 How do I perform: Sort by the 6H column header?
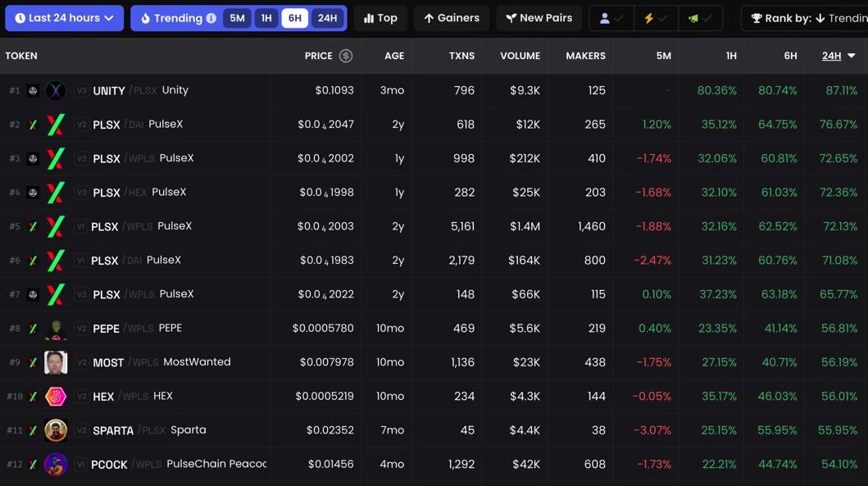[x=790, y=56]
